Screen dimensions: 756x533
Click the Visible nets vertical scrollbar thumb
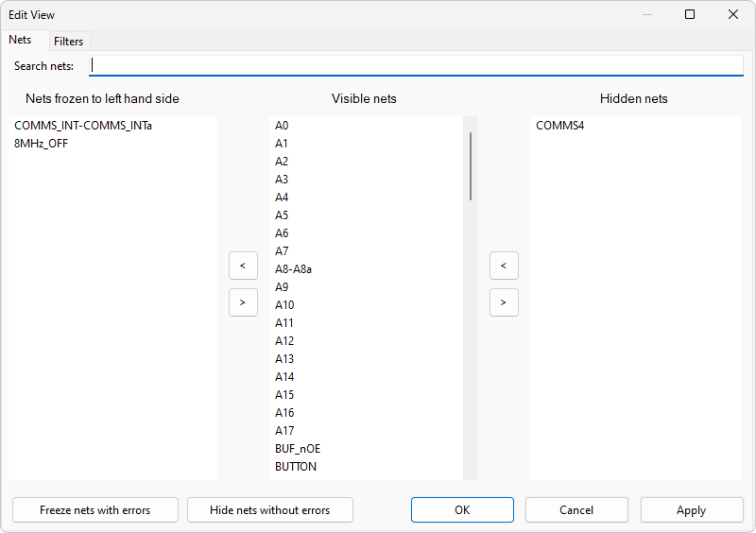(x=471, y=165)
